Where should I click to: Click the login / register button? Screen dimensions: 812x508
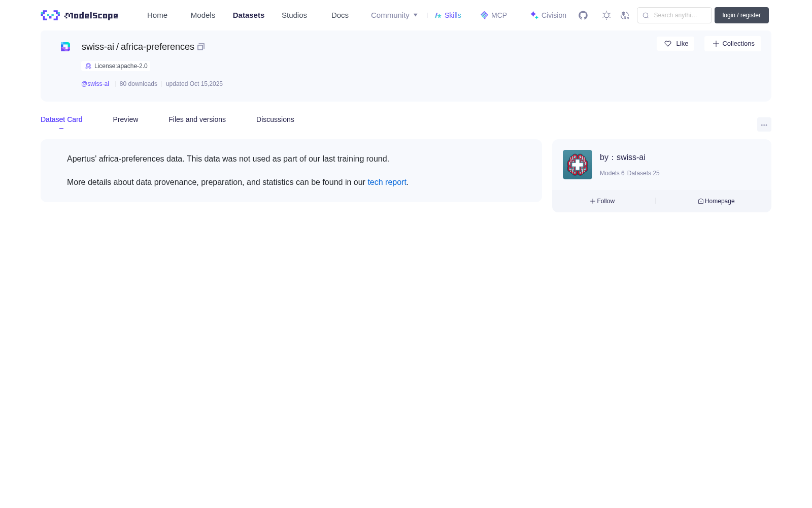[x=741, y=15]
